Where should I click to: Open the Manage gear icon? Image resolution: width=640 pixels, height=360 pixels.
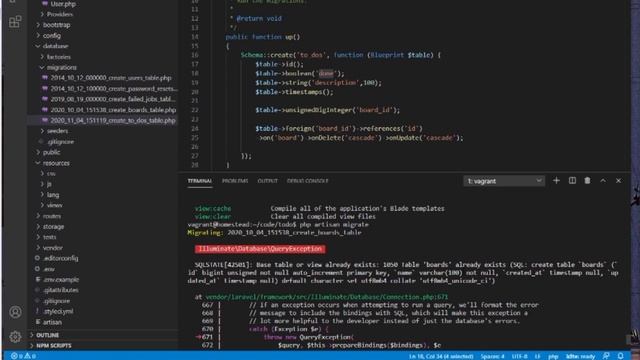point(15,336)
